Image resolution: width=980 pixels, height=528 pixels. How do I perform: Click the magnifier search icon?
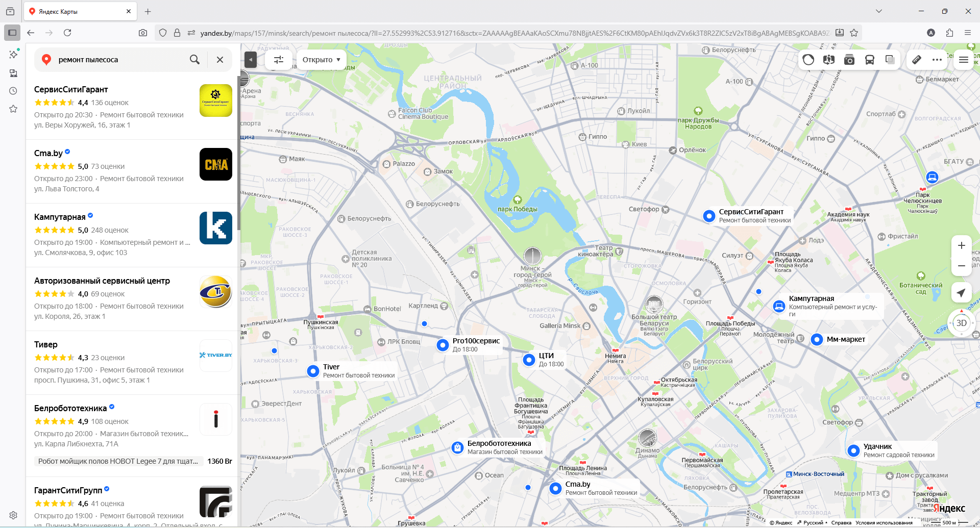point(194,60)
